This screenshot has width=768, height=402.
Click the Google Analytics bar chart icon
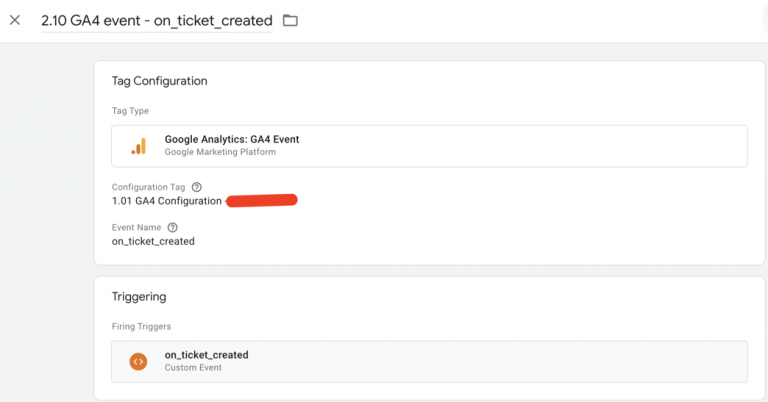click(139, 146)
